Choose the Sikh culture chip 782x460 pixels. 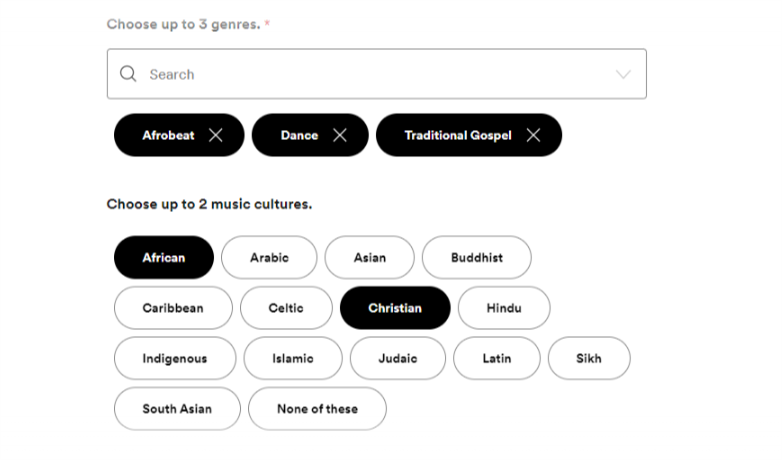click(x=589, y=358)
